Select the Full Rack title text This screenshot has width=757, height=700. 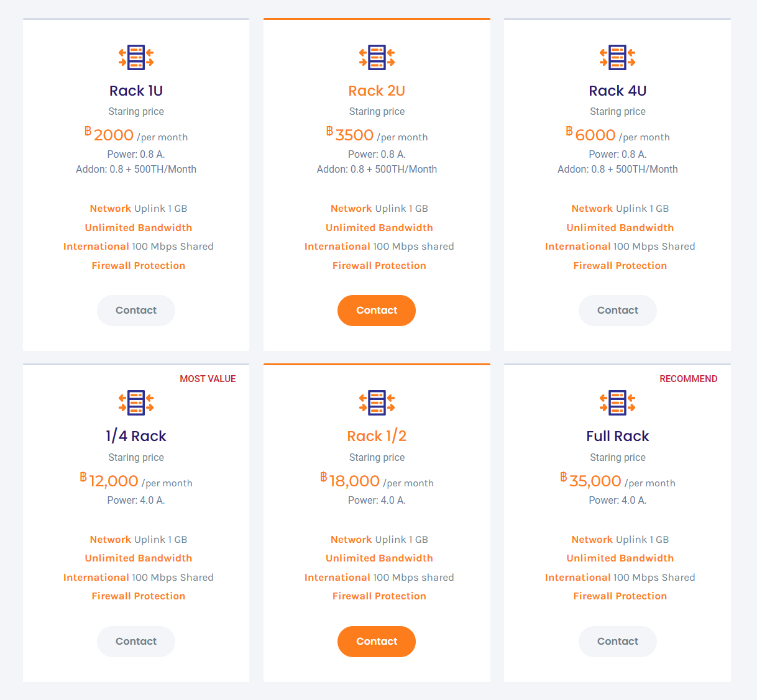tap(618, 436)
